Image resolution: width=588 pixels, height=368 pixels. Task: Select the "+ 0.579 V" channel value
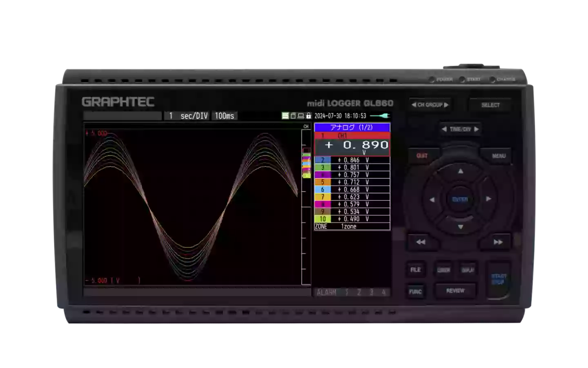coord(353,204)
